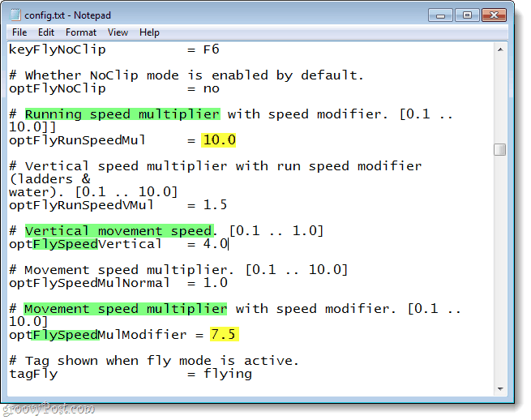This screenshot has width=531, height=420.
Task: Close the config.txt Notepad window
Action: tap(494, 15)
